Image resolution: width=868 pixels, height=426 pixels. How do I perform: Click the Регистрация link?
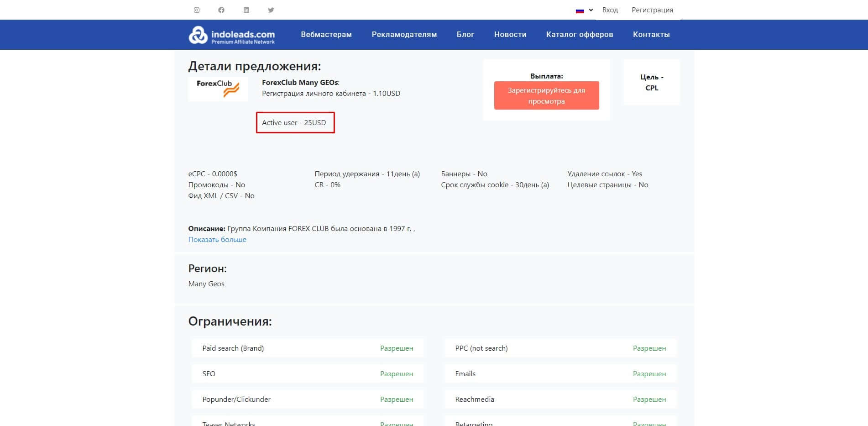point(652,10)
